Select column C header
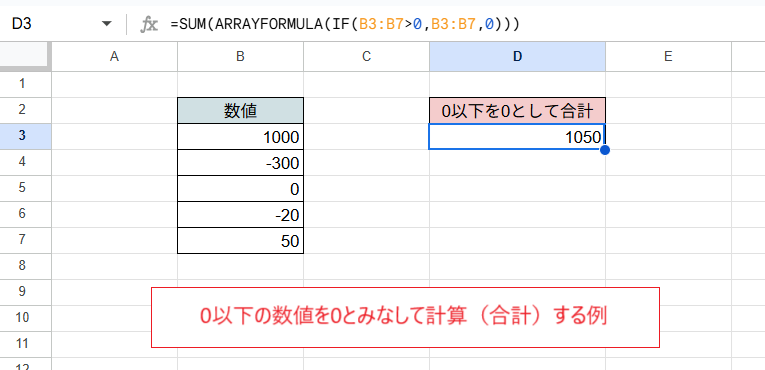The image size is (765, 370). point(366,57)
